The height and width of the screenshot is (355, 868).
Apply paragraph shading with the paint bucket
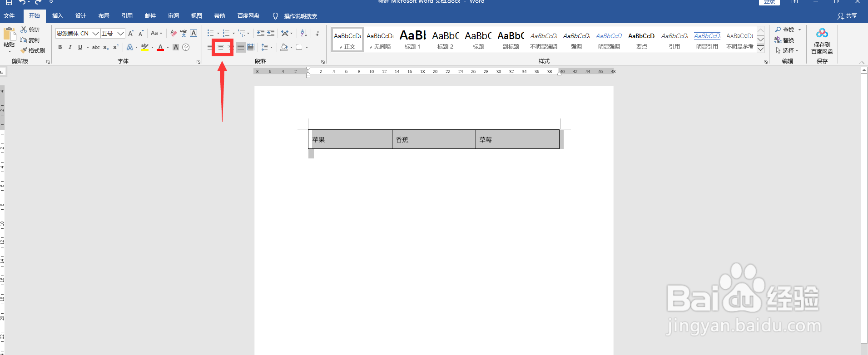pyautogui.click(x=284, y=47)
